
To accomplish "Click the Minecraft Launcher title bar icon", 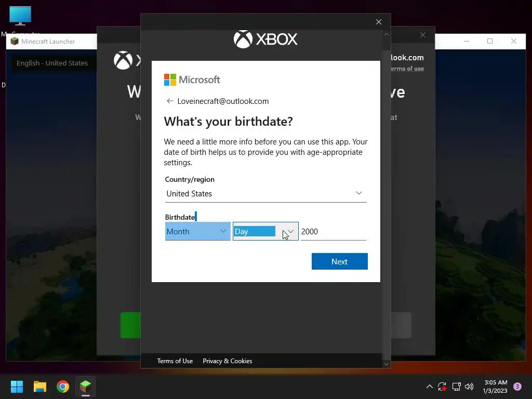I will (x=14, y=42).
